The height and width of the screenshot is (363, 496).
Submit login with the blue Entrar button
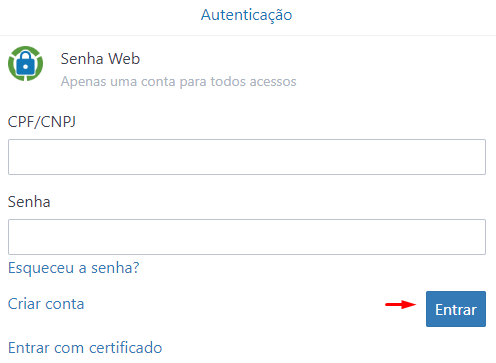point(456,309)
